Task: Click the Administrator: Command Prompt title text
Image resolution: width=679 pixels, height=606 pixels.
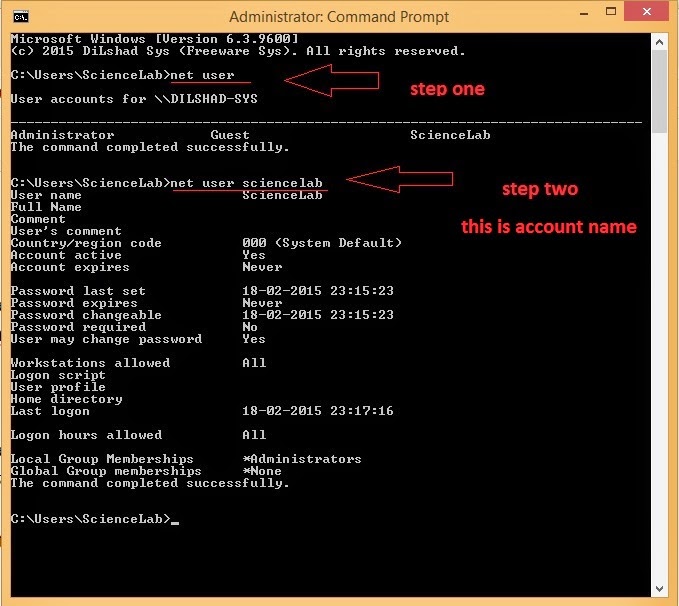Action: 339,17
